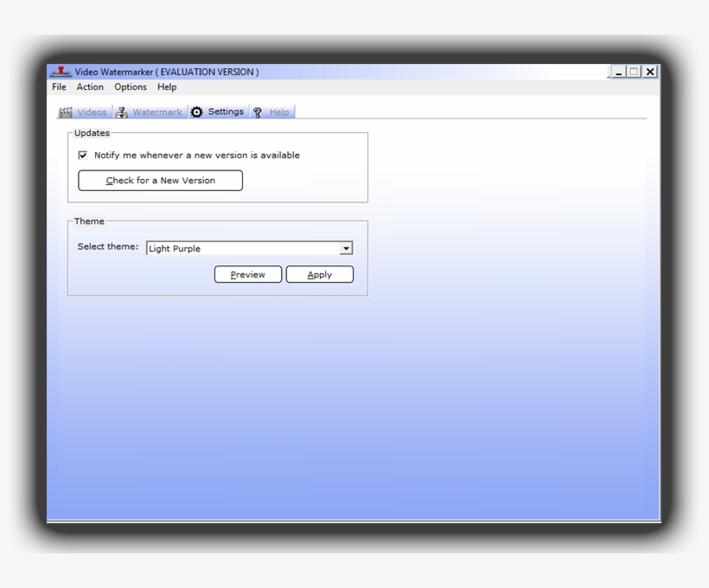Maximize the Video Watermarker window

634,73
